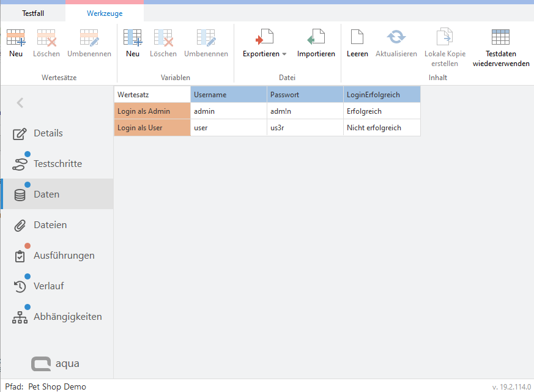Open the Abhängigkeiten section

coord(67,317)
